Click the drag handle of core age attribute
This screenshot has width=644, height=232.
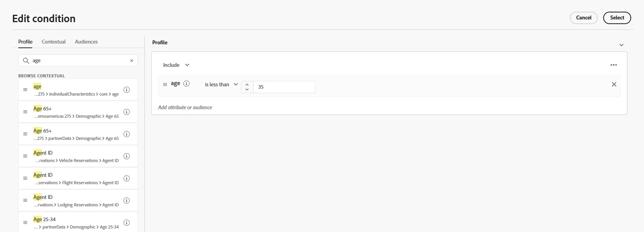(25, 90)
